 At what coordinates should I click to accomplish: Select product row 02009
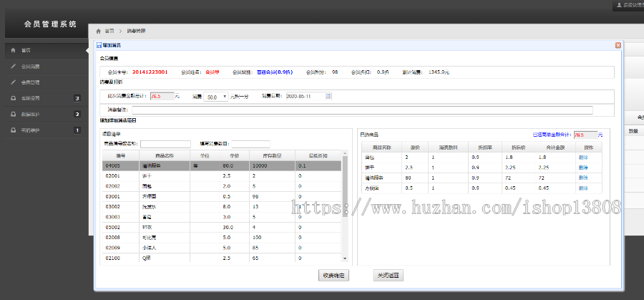coord(222,248)
